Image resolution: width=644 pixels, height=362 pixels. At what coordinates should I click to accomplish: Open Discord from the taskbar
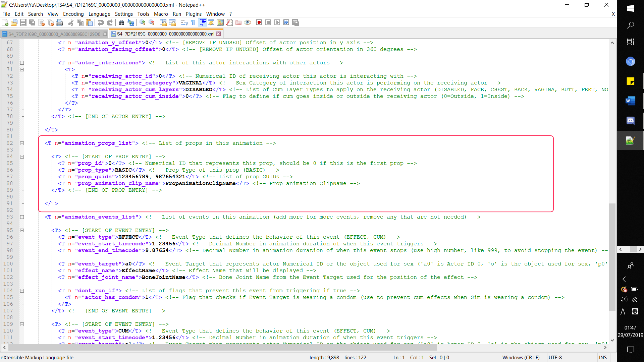click(x=630, y=120)
